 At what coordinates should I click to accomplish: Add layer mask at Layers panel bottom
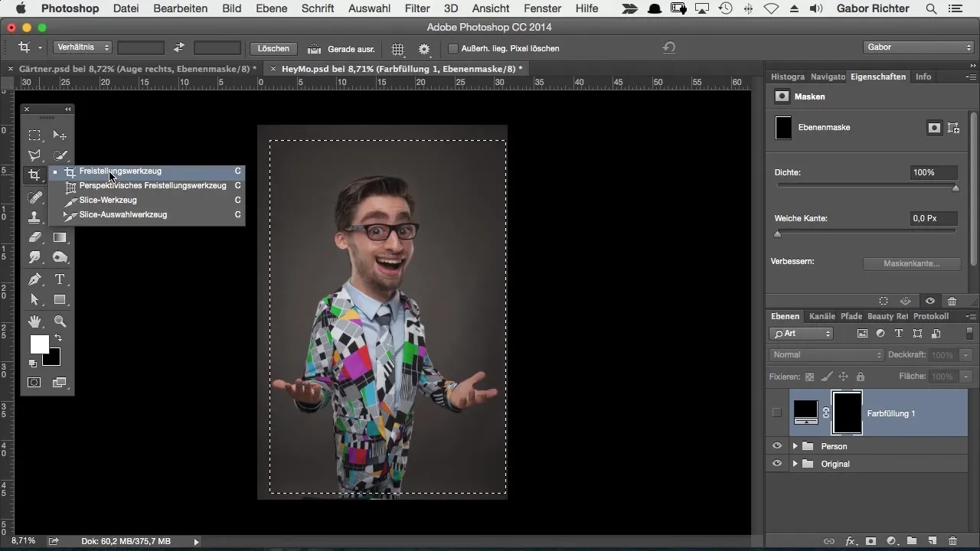[871, 541]
